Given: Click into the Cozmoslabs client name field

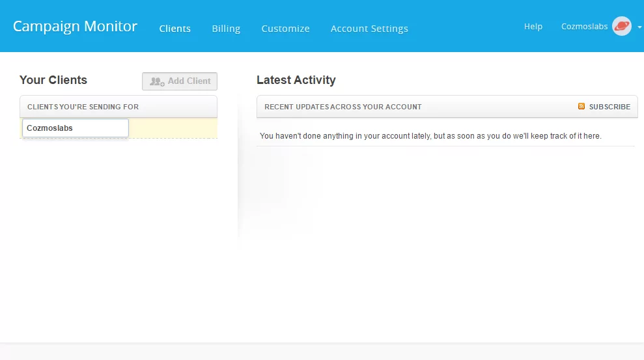Looking at the screenshot, I should [76, 128].
